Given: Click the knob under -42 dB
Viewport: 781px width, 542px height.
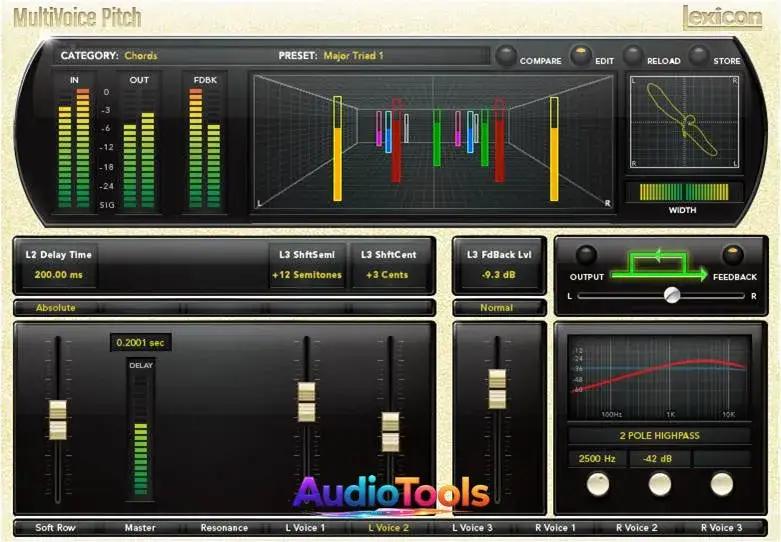Looking at the screenshot, I should (659, 484).
